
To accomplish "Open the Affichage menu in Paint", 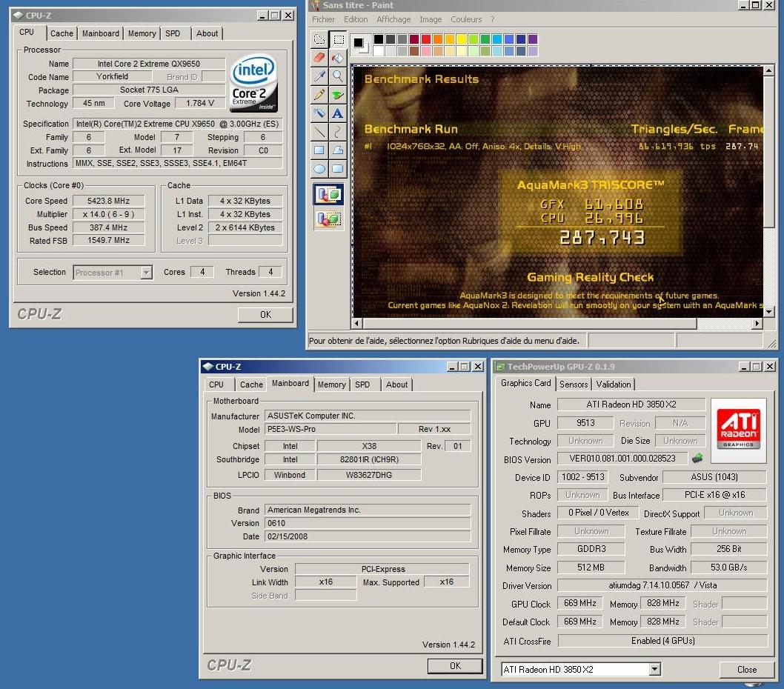I will (393, 19).
